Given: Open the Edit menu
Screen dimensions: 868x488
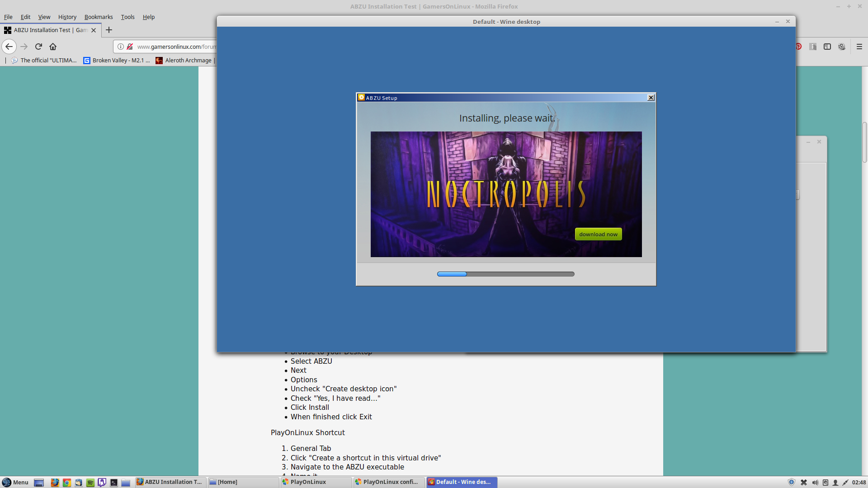Looking at the screenshot, I should pos(25,17).
